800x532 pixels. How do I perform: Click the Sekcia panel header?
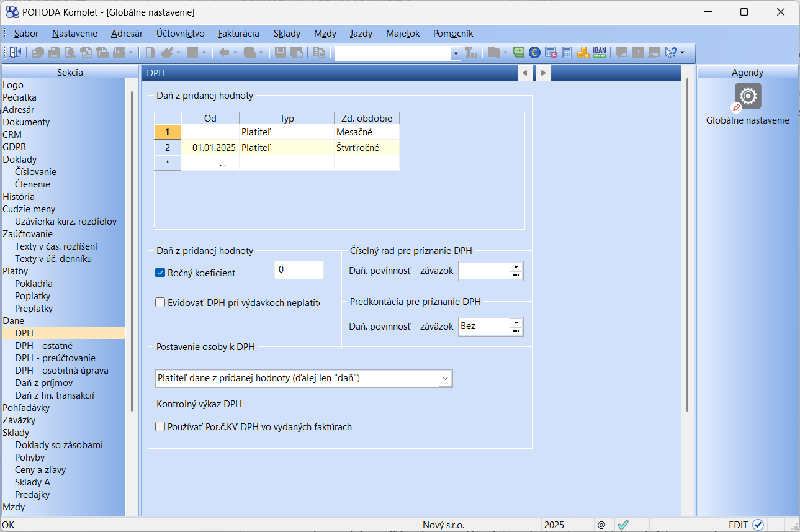[70, 72]
